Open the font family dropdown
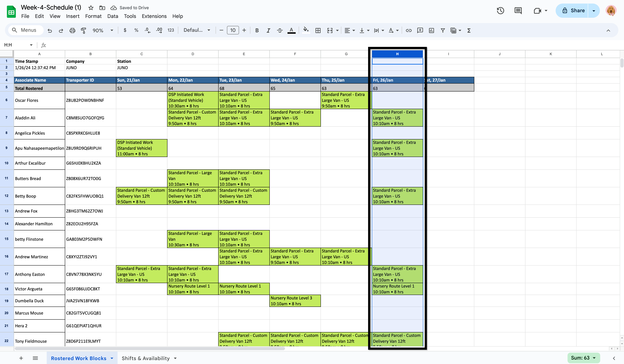 [197, 30]
